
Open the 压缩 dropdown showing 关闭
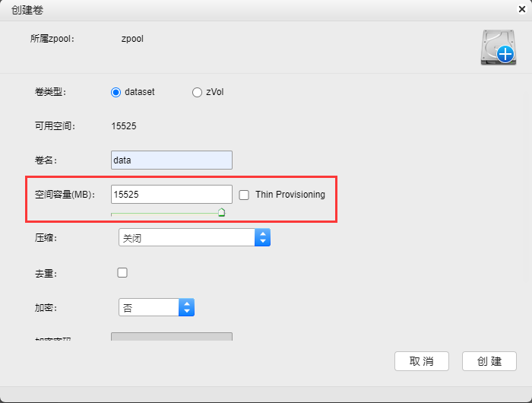coord(186,238)
